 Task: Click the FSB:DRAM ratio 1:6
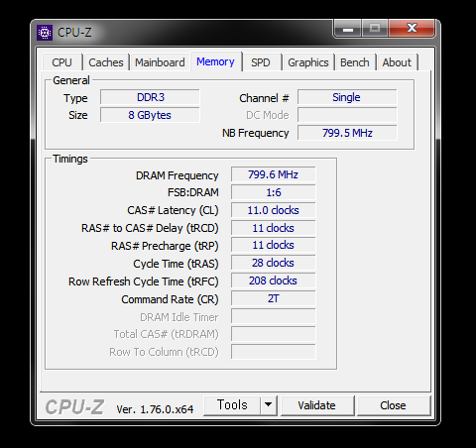pyautogui.click(x=274, y=192)
